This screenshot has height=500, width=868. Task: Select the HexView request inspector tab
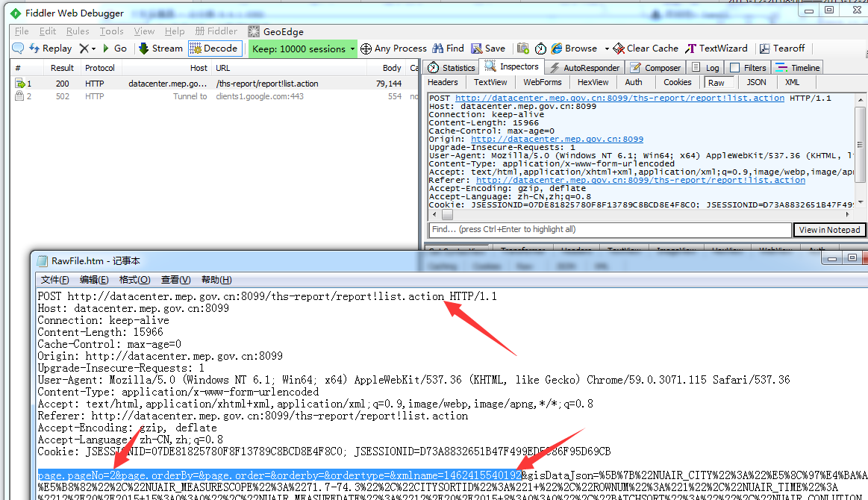click(593, 82)
